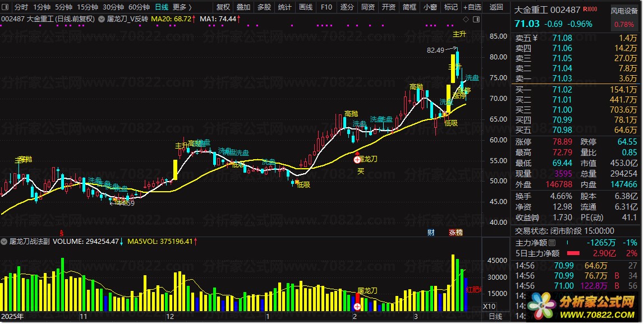Click the 卖五 ¥ order row
The image size is (644, 324).
576,38
